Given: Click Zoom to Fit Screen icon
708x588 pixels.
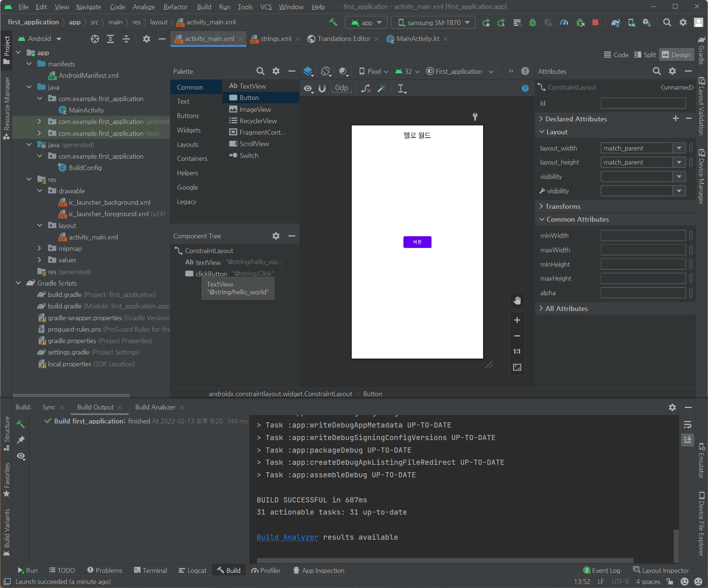Looking at the screenshot, I should pos(517,367).
